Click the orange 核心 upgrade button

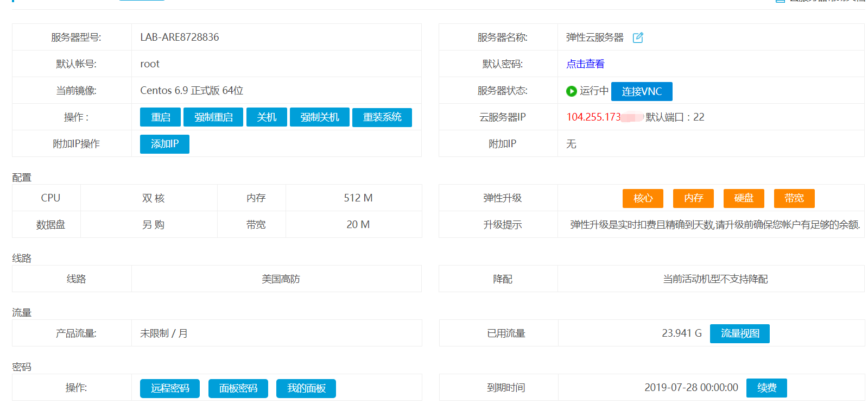643,198
